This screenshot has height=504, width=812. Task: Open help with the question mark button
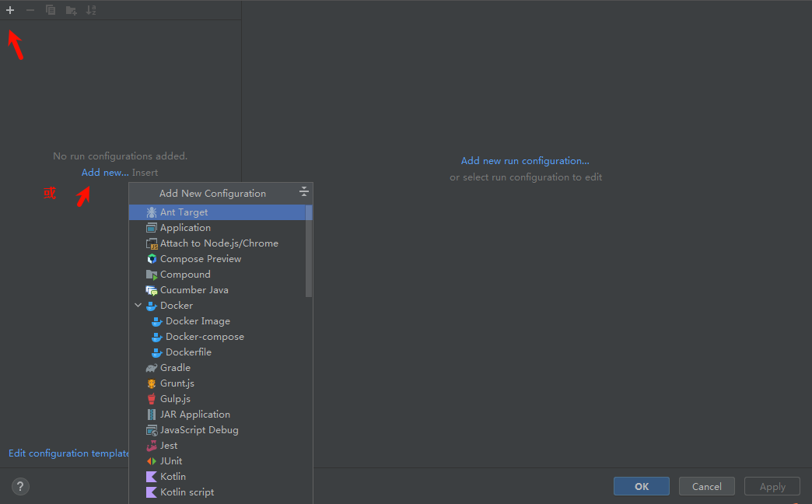click(x=20, y=486)
